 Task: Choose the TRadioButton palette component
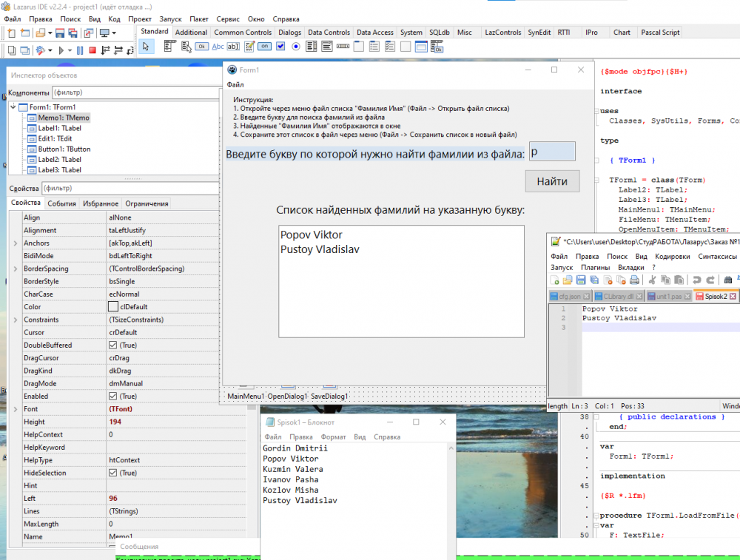click(x=296, y=47)
